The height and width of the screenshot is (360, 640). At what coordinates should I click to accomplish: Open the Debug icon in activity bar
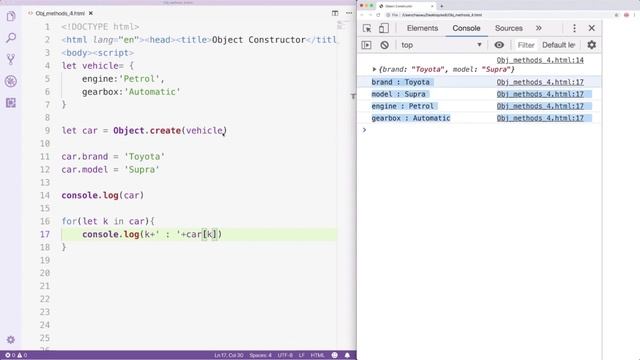click(x=11, y=81)
